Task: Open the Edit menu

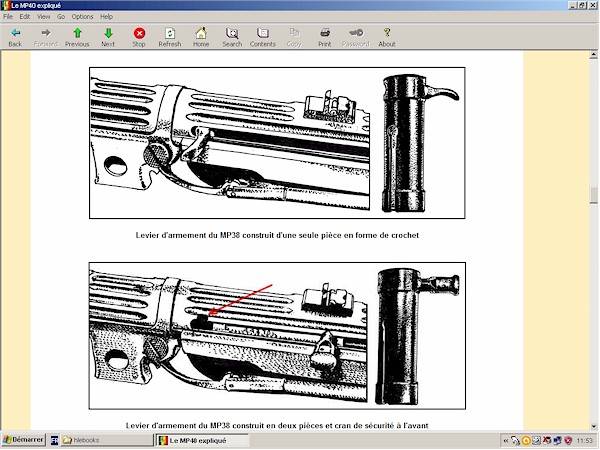Action: (x=25, y=16)
